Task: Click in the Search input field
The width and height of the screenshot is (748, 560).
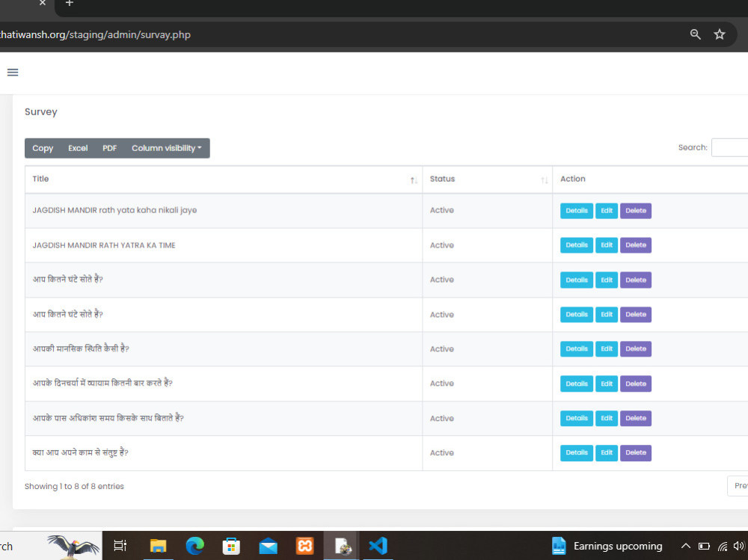Action: [x=730, y=147]
